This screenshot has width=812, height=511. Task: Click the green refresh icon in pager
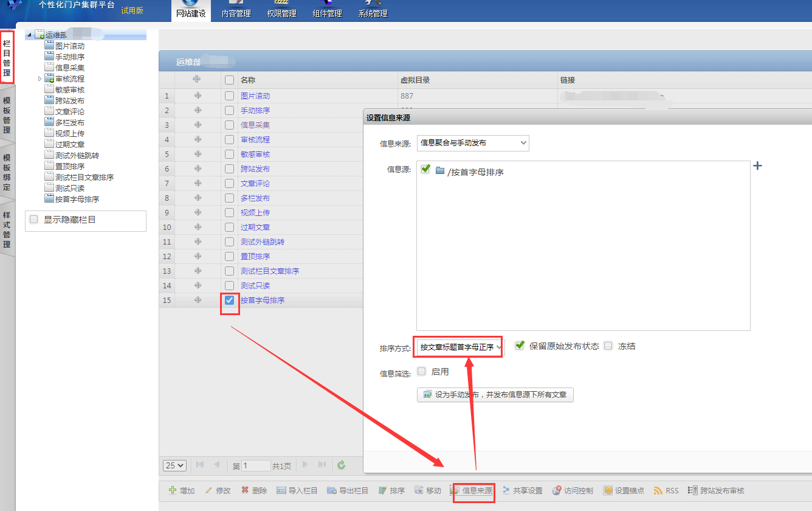[x=342, y=465]
